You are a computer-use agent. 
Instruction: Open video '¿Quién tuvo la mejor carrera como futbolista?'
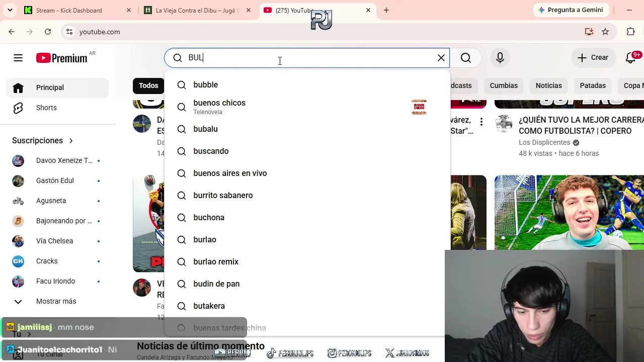pyautogui.click(x=581, y=125)
